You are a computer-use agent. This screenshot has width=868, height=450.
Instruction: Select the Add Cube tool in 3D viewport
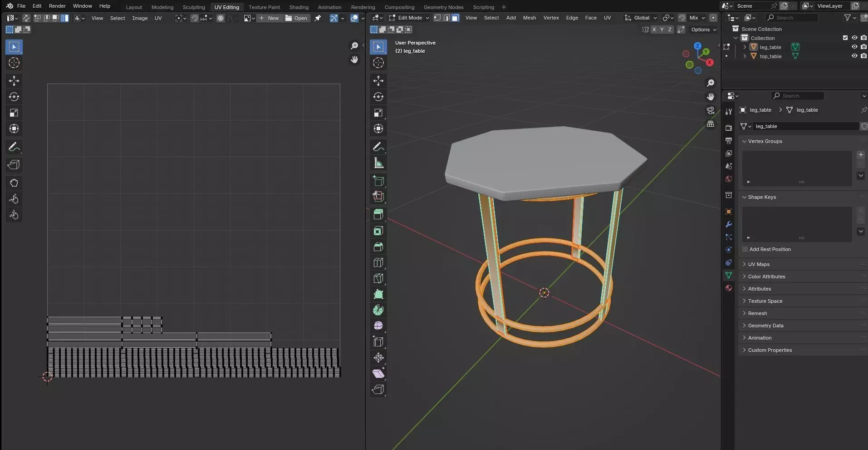378,181
